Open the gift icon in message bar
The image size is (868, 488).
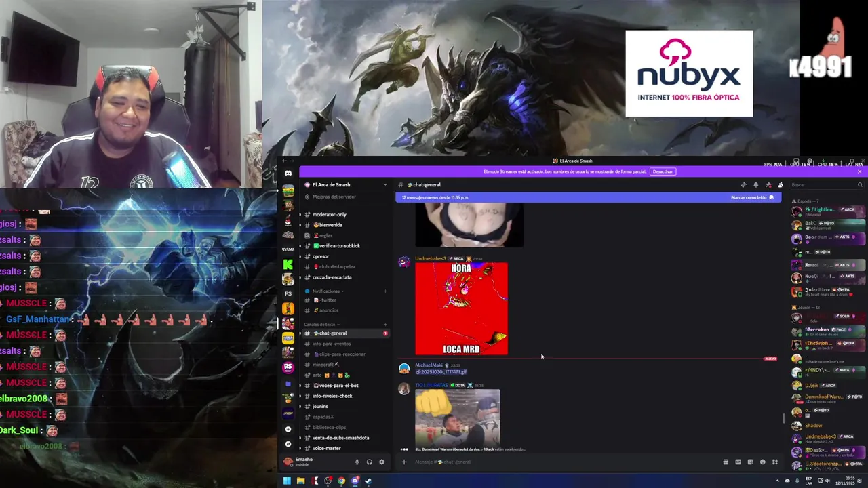[726, 462]
